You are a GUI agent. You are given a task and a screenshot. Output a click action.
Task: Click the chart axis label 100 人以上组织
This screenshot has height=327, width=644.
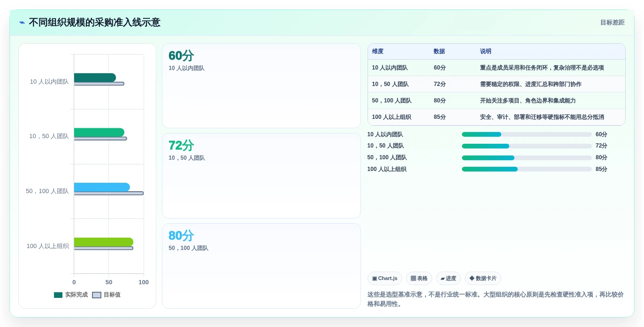(x=48, y=246)
